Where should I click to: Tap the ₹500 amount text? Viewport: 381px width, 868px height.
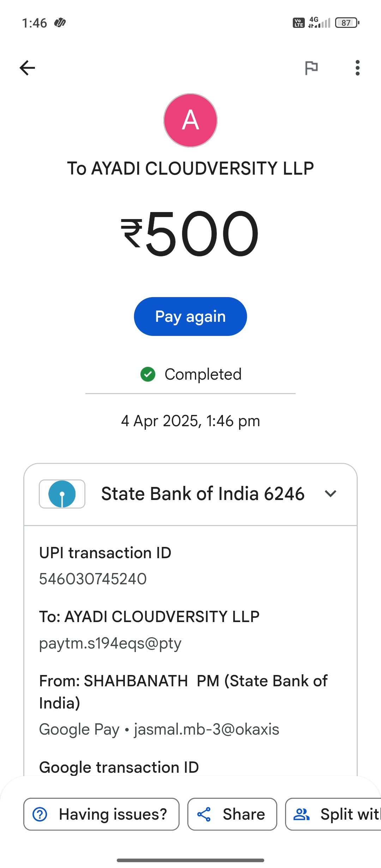(x=190, y=234)
